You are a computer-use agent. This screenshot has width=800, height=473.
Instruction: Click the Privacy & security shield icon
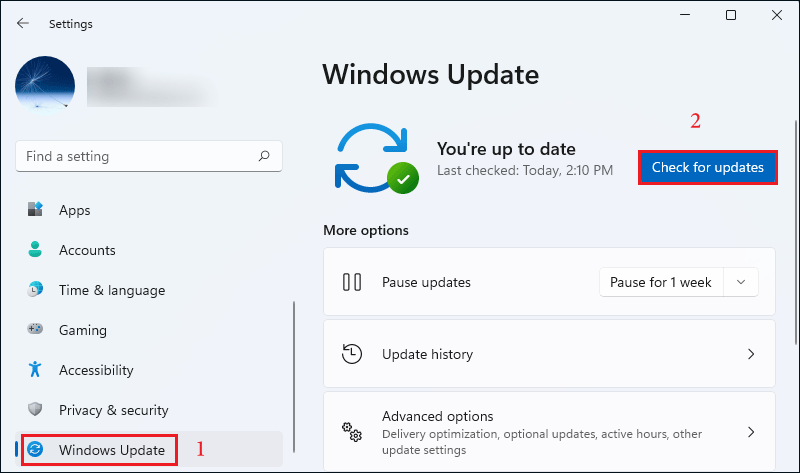click(35, 409)
